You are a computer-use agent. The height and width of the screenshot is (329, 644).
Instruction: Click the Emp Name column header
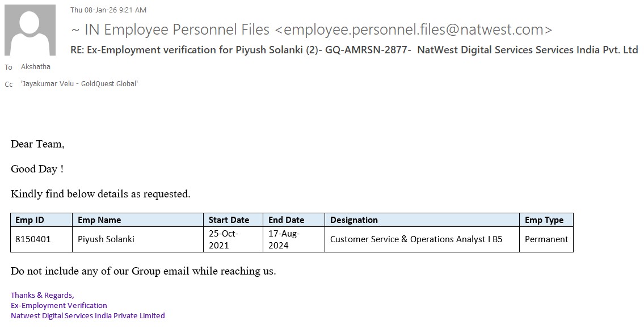click(x=99, y=220)
